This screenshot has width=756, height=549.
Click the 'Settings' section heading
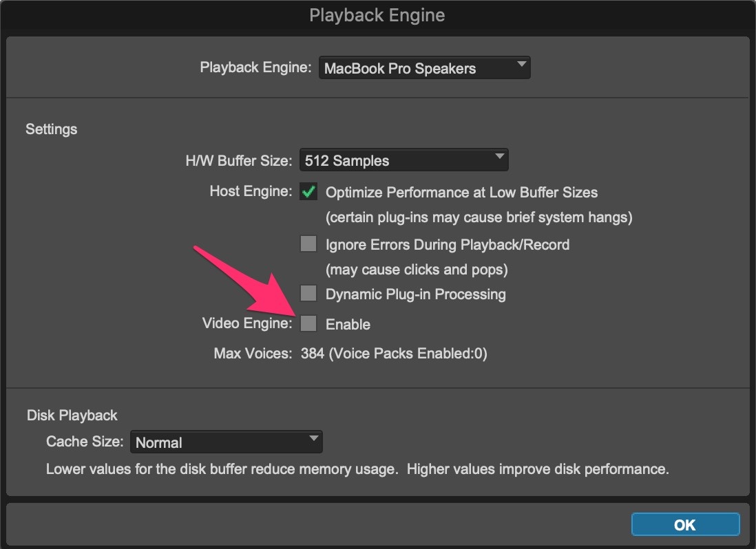(51, 129)
